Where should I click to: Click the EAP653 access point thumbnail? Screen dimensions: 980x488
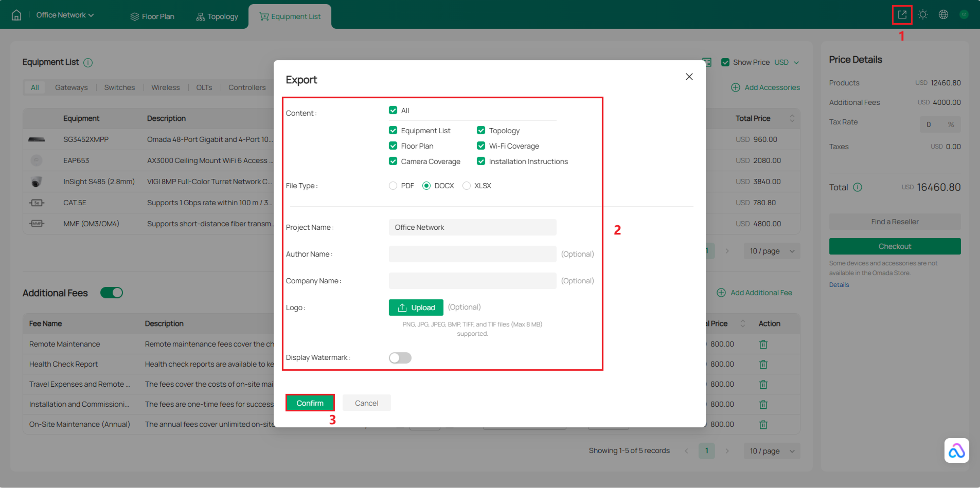click(37, 161)
